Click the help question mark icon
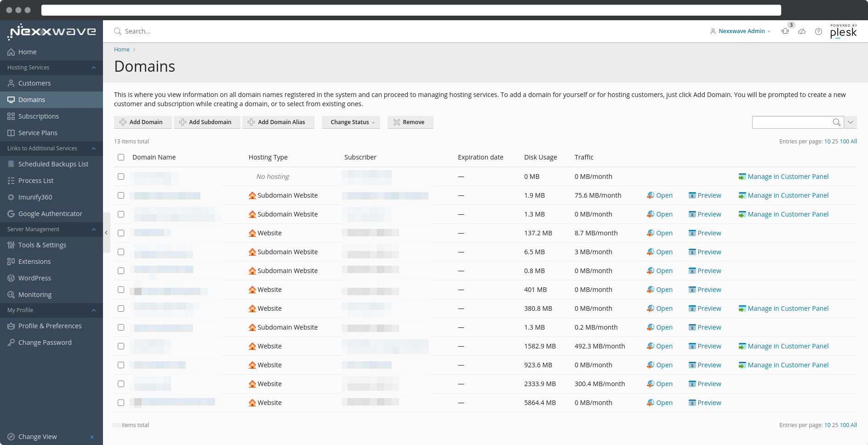 (x=818, y=31)
